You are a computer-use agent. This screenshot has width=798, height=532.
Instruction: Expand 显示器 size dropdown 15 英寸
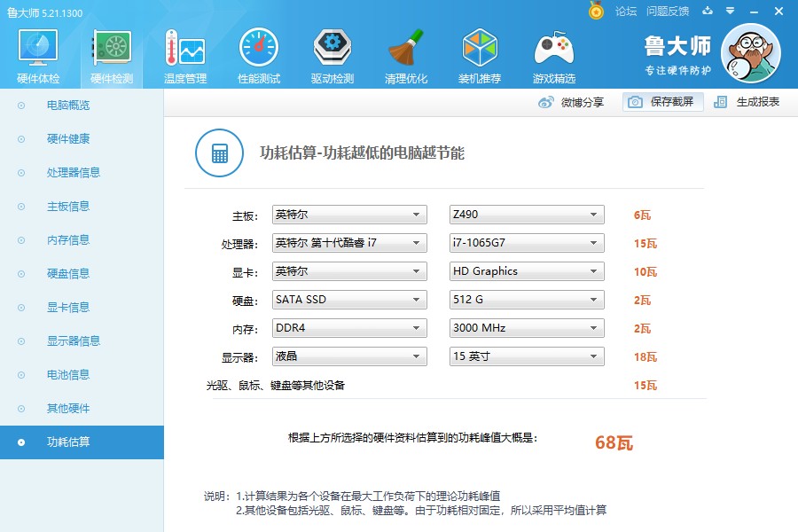point(527,356)
